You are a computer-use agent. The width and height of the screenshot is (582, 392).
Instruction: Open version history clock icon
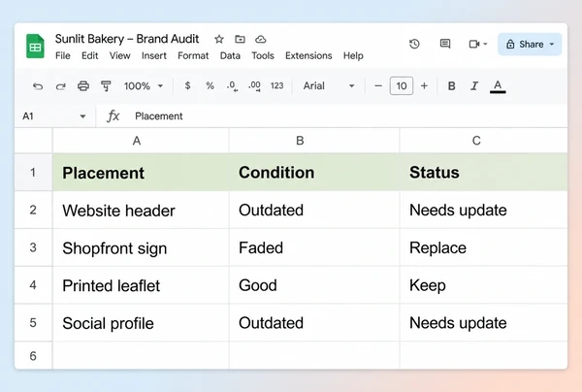(414, 44)
